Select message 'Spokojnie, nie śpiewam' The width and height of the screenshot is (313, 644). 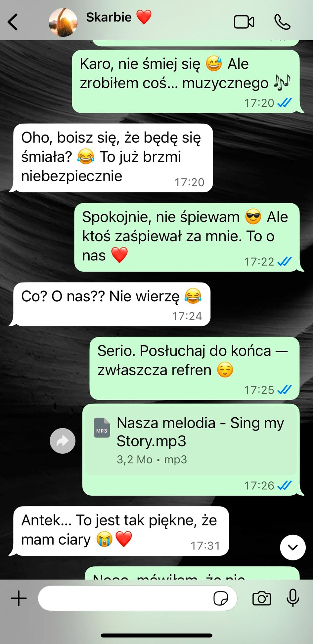[x=187, y=237]
